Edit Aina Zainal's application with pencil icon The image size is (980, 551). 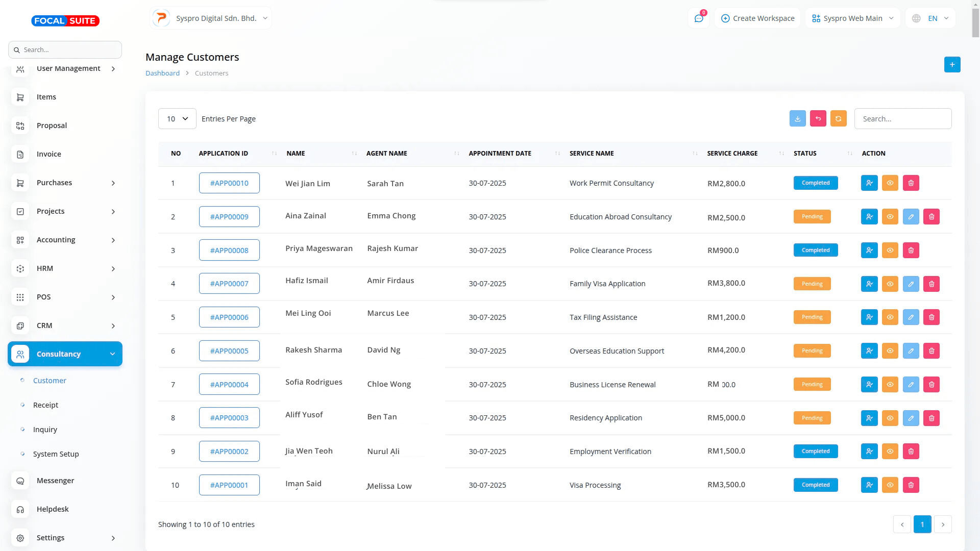click(911, 217)
